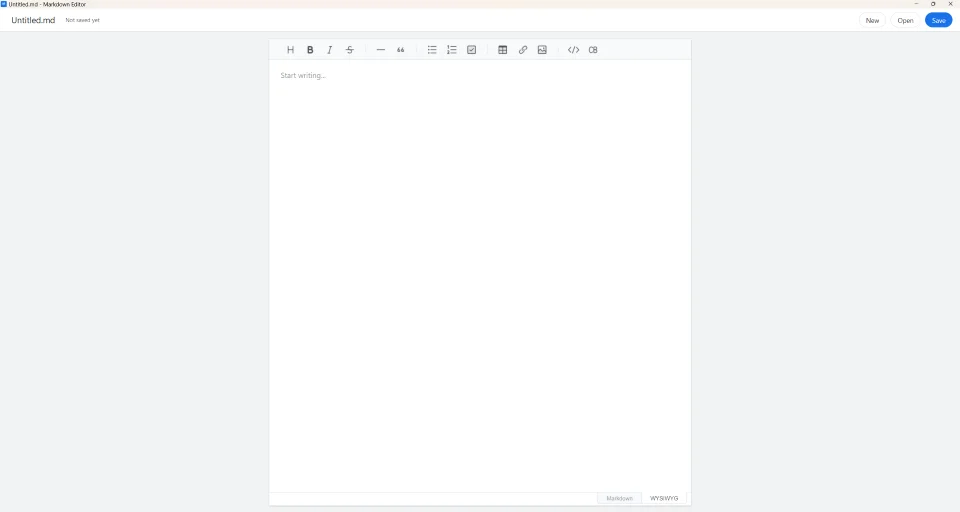
Task: Click the 'Not saved yet' status text
Action: (83, 20)
